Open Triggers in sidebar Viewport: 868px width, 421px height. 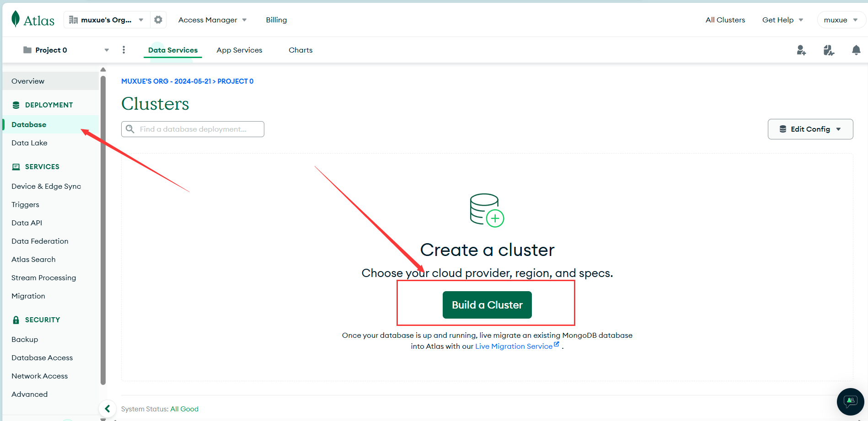(x=50, y=204)
